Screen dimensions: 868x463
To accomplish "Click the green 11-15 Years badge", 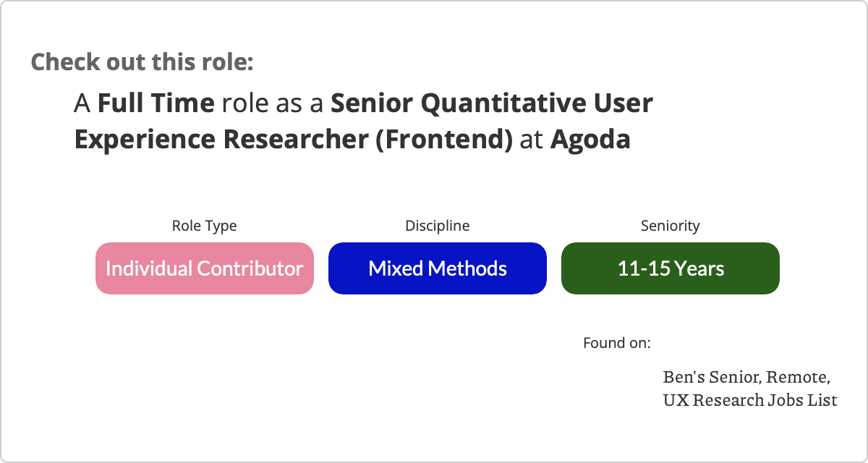I will pos(670,268).
